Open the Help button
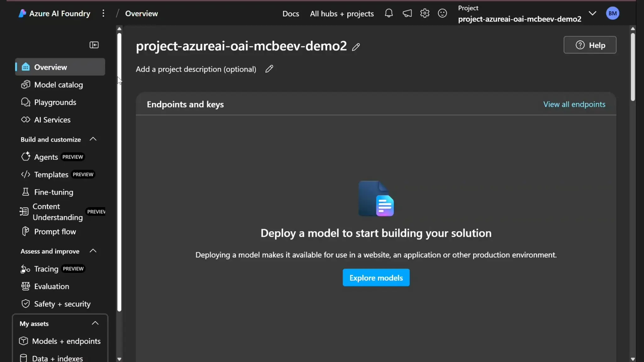The width and height of the screenshot is (644, 362). [x=590, y=45]
